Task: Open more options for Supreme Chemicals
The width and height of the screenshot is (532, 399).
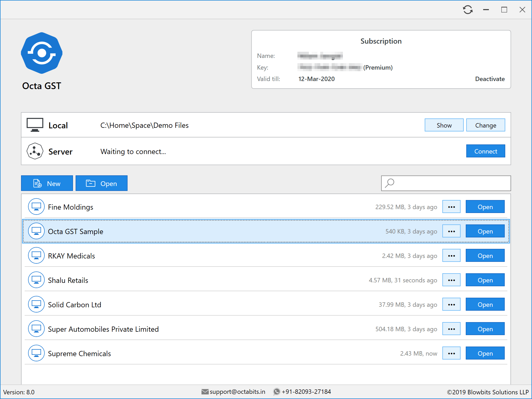Action: pos(451,353)
